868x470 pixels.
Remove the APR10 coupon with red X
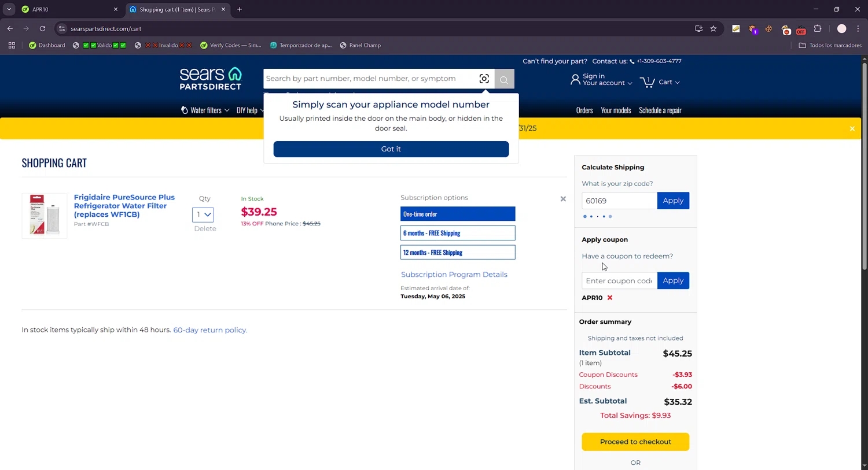(609, 298)
